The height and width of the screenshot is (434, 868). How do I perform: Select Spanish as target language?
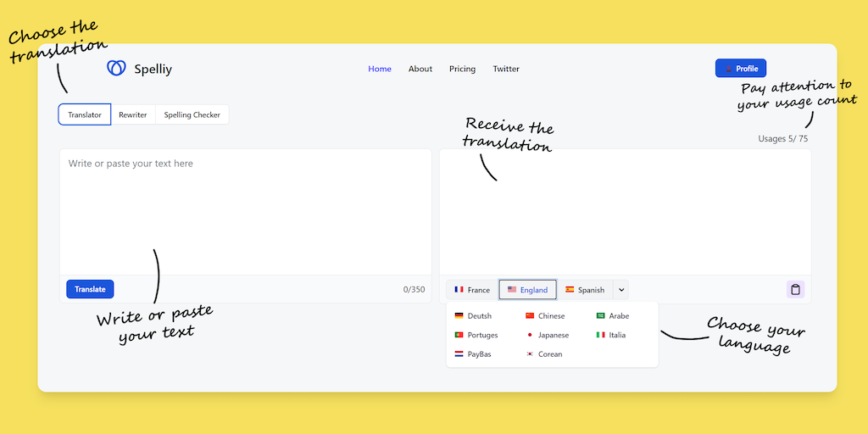pyautogui.click(x=585, y=290)
